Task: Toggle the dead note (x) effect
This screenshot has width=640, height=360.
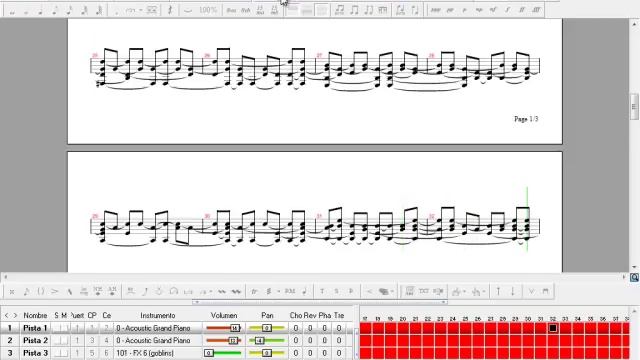Action: (12, 291)
